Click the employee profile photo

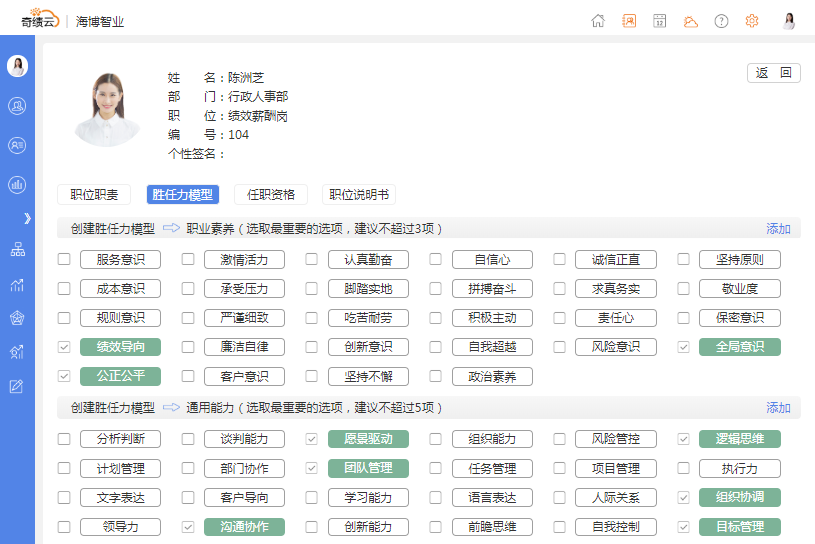(107, 109)
